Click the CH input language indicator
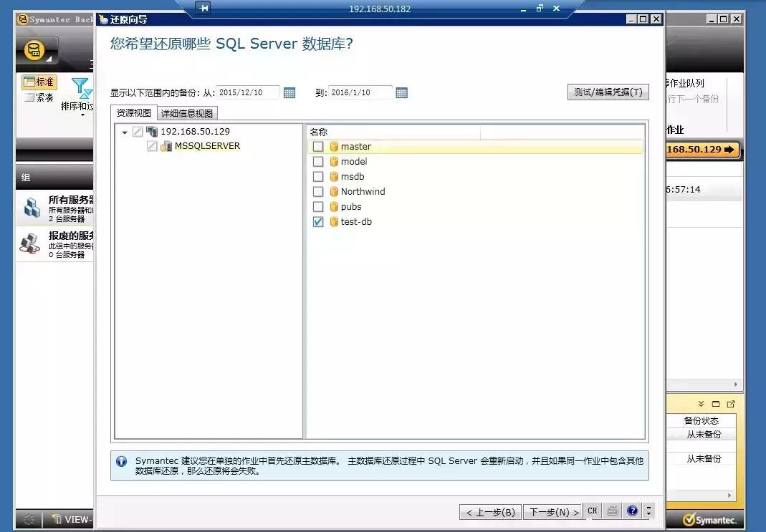 pyautogui.click(x=593, y=511)
